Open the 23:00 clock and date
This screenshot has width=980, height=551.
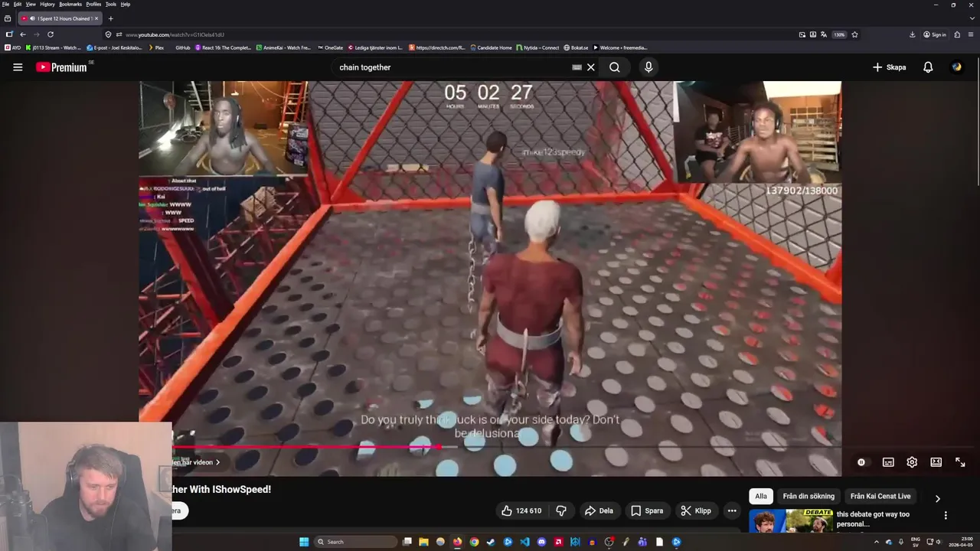point(960,542)
